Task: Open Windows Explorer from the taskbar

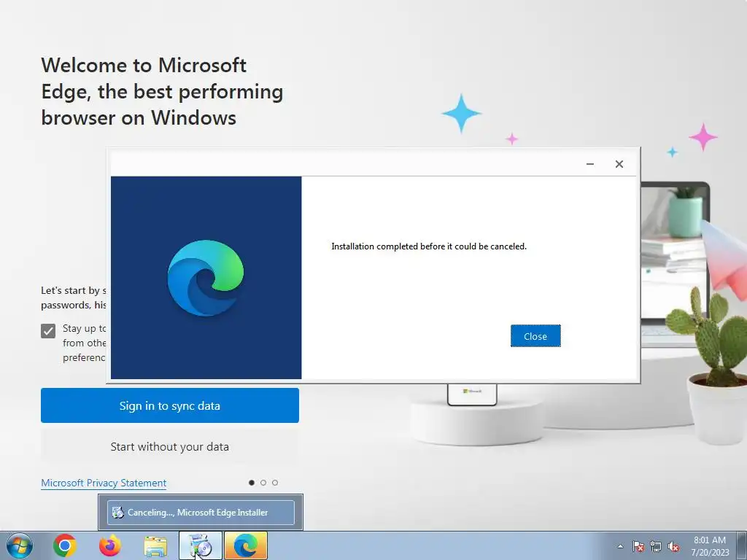Action: pos(155,546)
